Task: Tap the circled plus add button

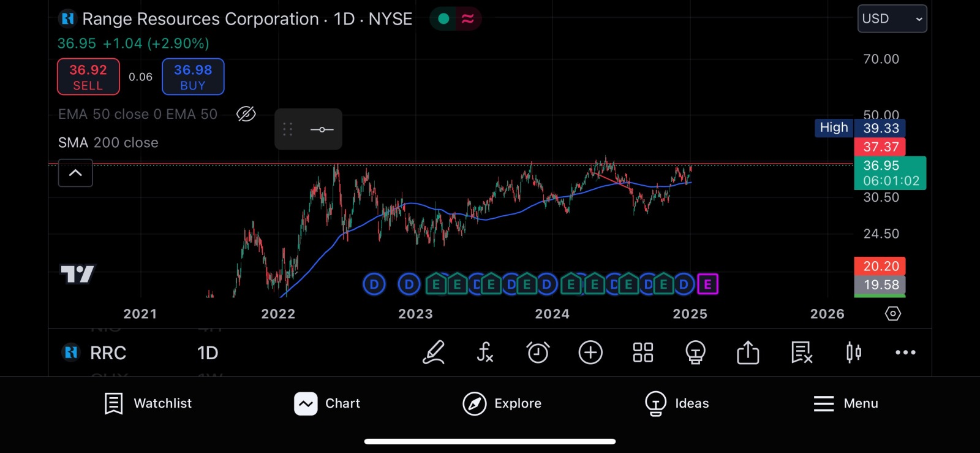Action: 590,352
